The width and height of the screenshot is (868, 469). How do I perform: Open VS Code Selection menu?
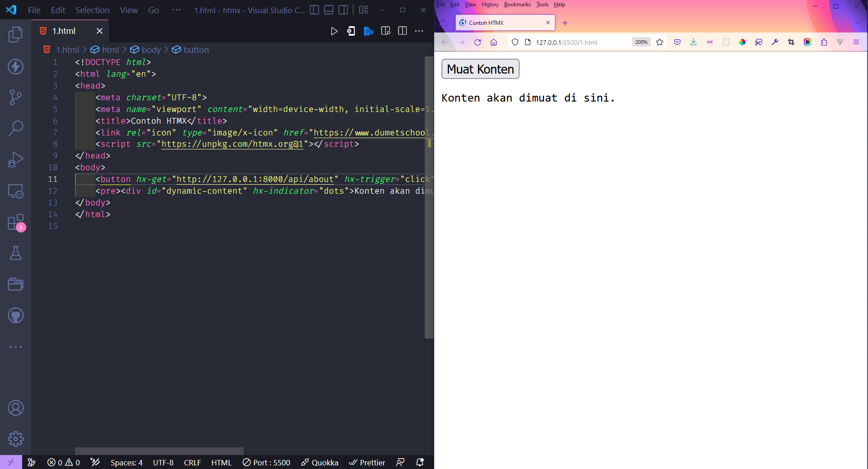(x=92, y=10)
